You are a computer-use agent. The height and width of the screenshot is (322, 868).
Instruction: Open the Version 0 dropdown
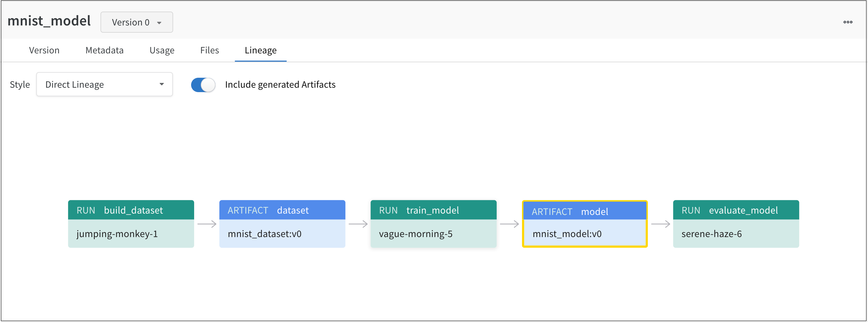[x=137, y=22]
